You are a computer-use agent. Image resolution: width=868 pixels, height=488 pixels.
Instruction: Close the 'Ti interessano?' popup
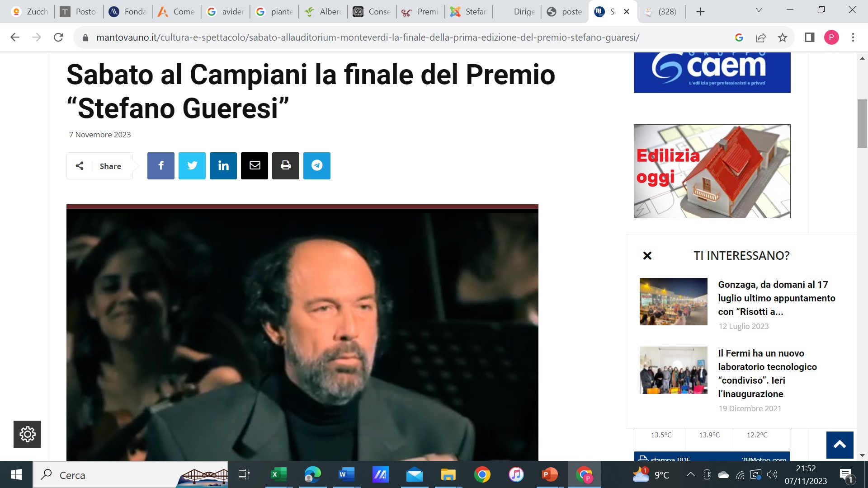[x=647, y=256]
